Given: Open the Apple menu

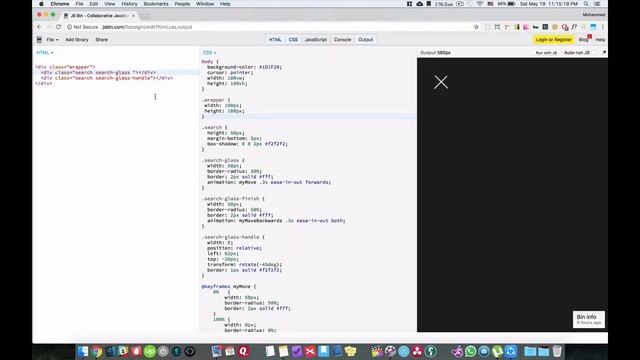Looking at the screenshot, I should coord(41,4).
